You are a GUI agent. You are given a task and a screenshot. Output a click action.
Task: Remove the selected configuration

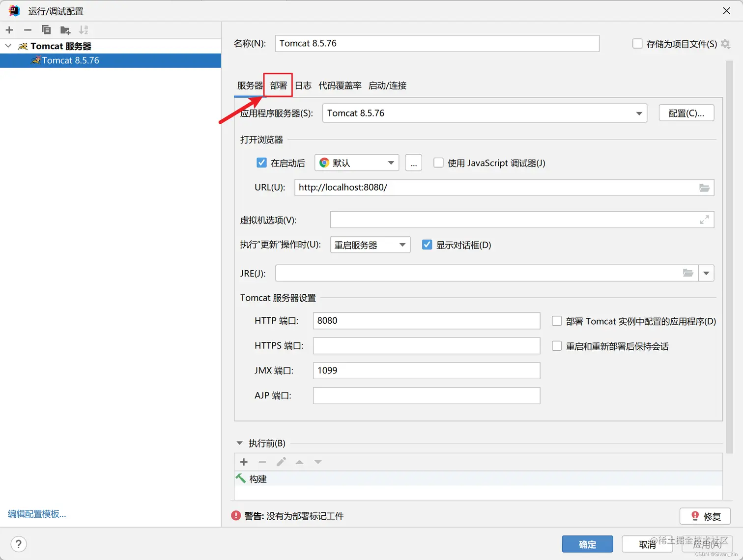[x=28, y=30]
